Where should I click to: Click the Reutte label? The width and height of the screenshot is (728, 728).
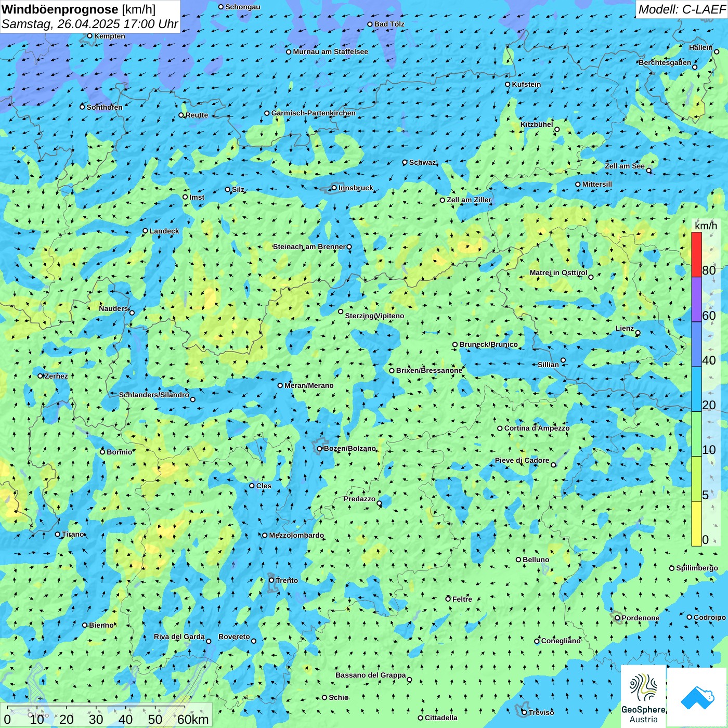coord(197,115)
